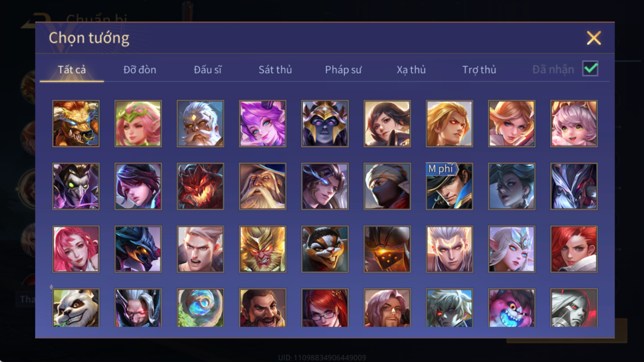
Task: Open the 'Sát thủ' tab
Action: pyautogui.click(x=275, y=69)
